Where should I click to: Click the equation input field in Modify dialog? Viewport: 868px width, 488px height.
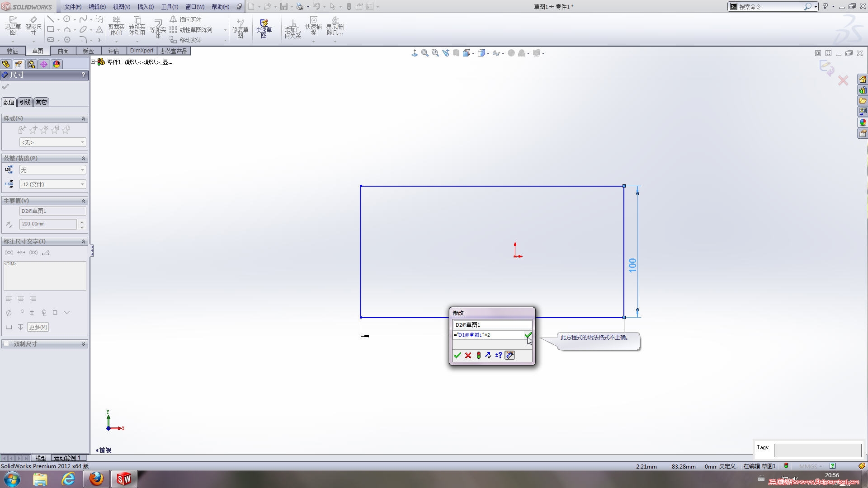click(487, 335)
